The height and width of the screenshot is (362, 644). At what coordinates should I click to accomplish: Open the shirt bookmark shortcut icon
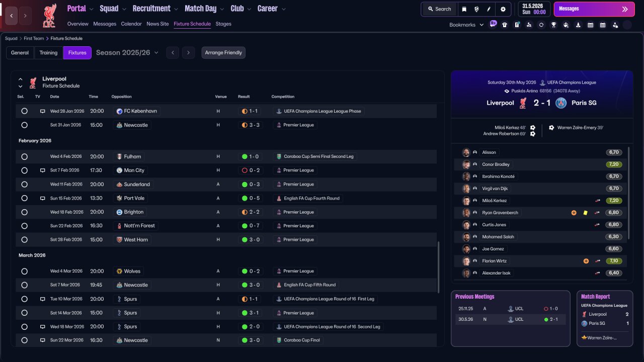505,25
